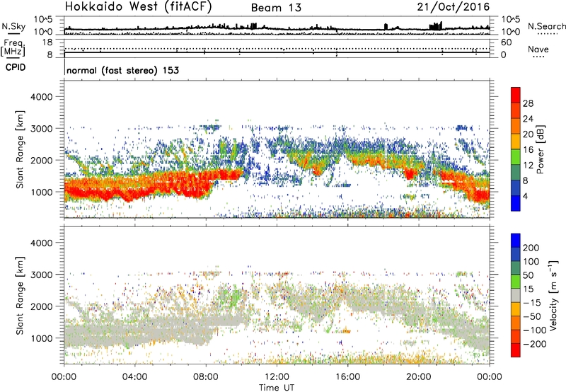566x392 pixels.
Task: Click the 04:00 time tick label
Action: (x=134, y=377)
